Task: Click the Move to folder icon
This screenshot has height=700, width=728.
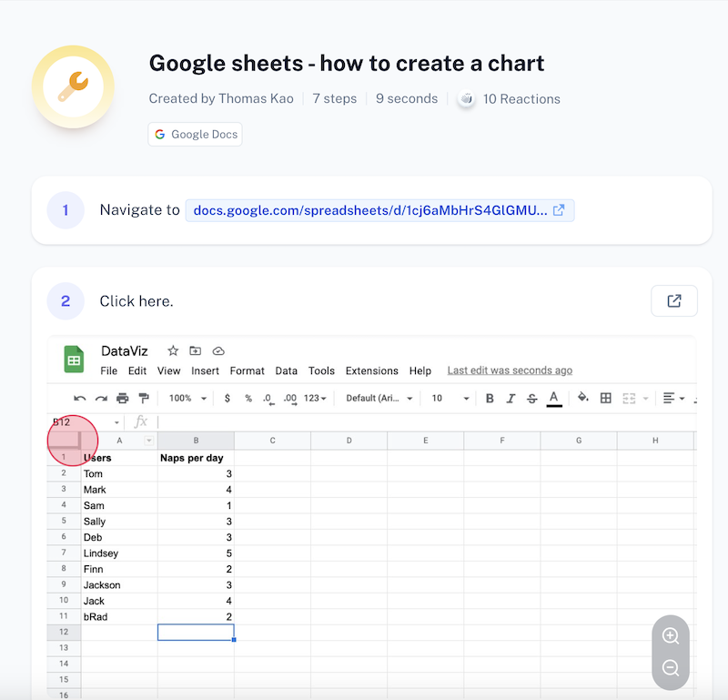Action: (x=196, y=350)
